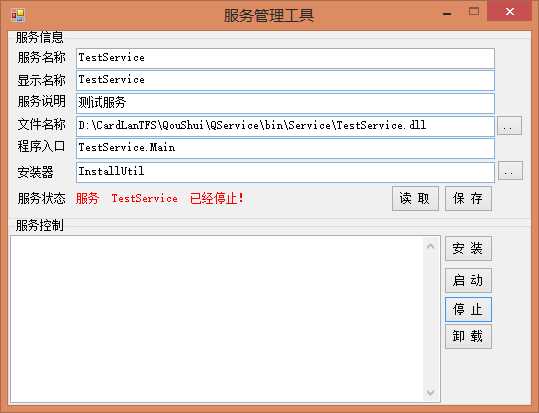Click the 安装器 InstallUtil input field
The height and width of the screenshot is (413, 539).
pos(285,172)
